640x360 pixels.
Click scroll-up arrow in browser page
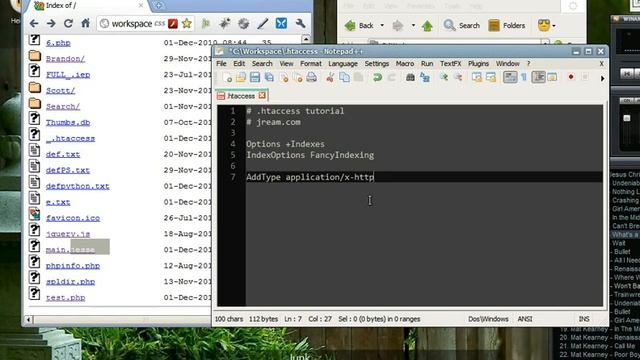pyautogui.click(x=306, y=39)
